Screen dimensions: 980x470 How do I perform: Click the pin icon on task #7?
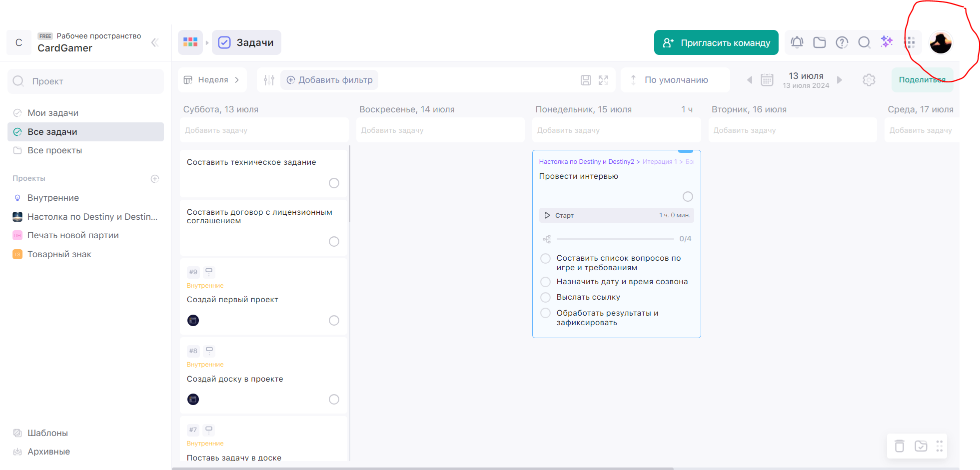pyautogui.click(x=209, y=429)
